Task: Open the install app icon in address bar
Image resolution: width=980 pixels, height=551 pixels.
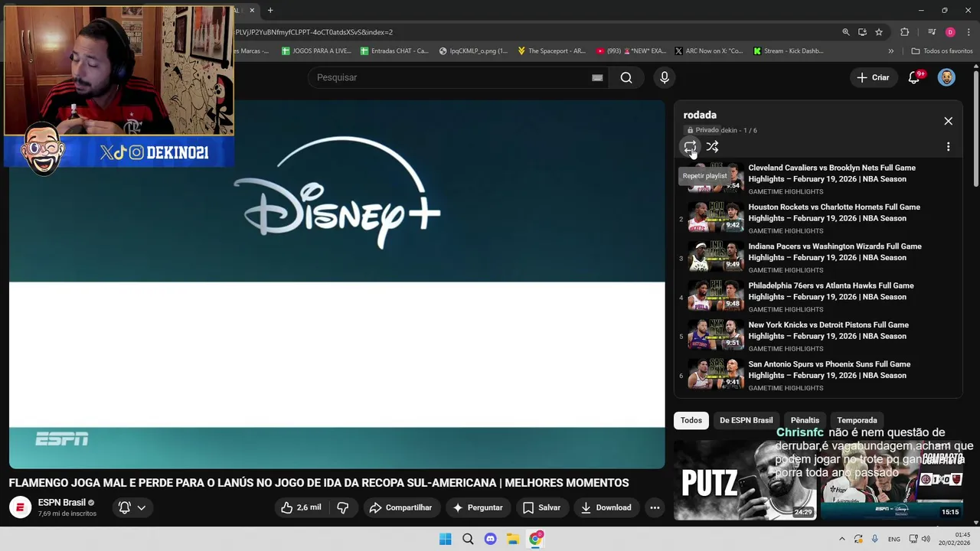Action: coord(862,32)
